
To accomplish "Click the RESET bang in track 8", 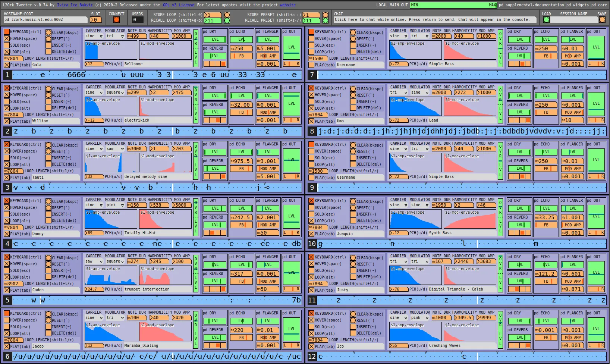I will pos(353,95).
